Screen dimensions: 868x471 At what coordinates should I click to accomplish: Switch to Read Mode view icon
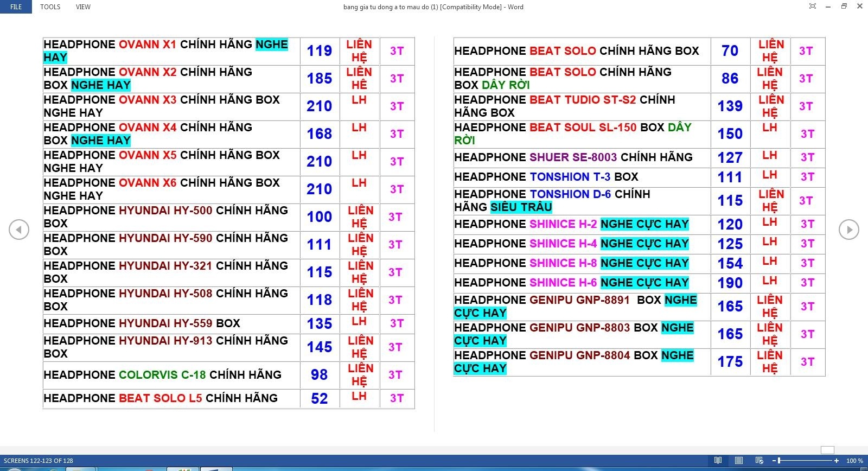pos(718,461)
